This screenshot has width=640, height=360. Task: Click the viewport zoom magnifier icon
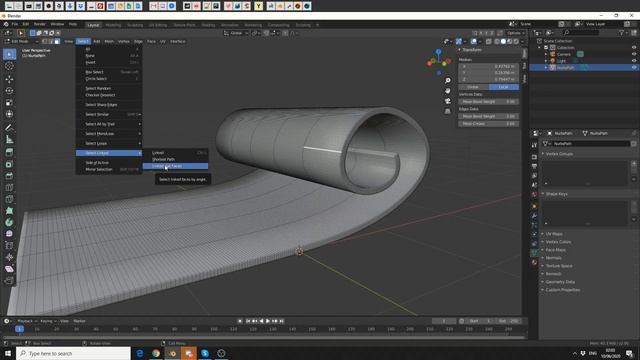click(448, 80)
